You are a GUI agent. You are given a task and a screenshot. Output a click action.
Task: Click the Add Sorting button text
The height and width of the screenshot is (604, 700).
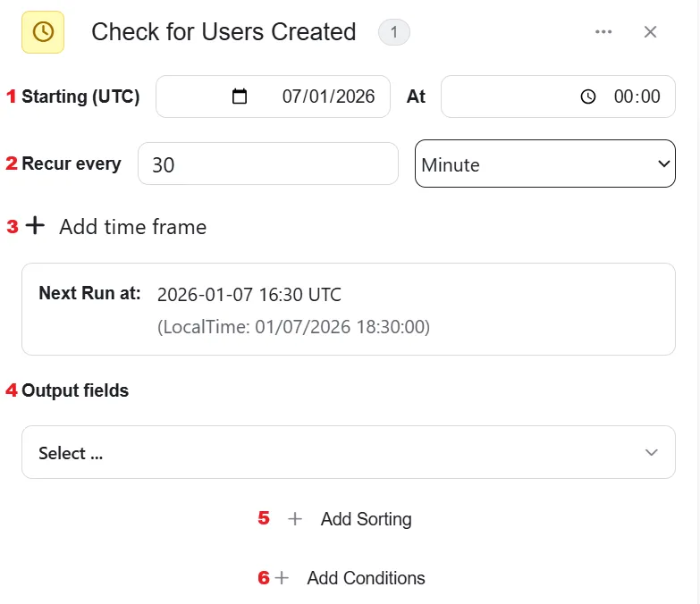[x=366, y=519]
